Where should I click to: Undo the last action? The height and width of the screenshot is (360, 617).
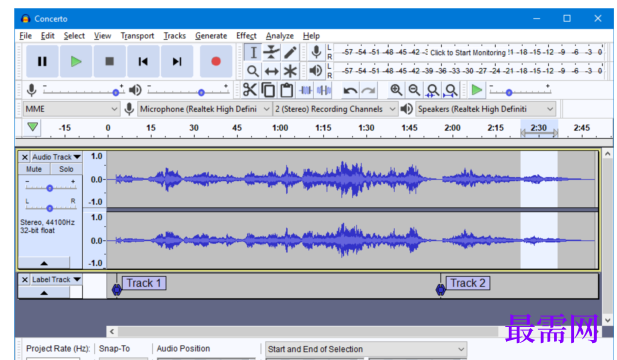click(350, 90)
